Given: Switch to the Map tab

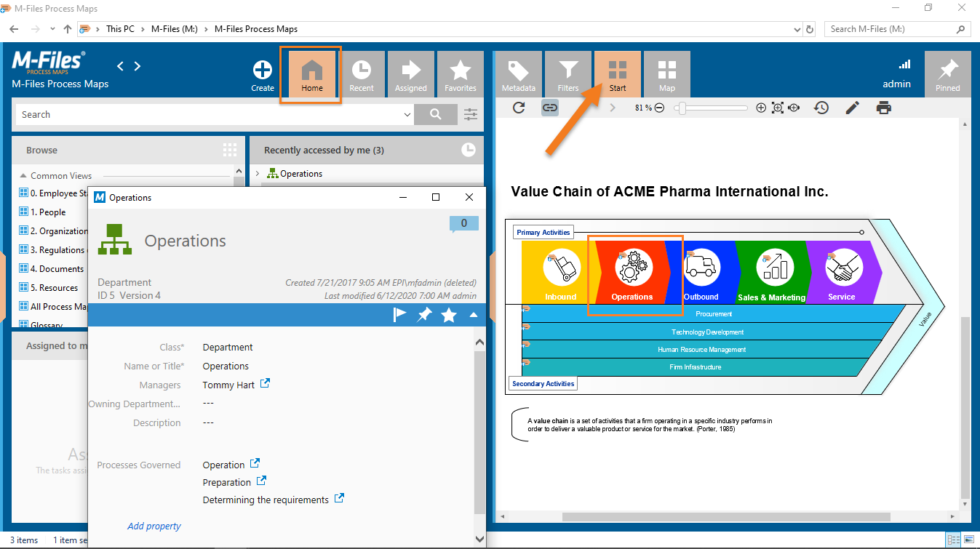Looking at the screenshot, I should (x=667, y=75).
